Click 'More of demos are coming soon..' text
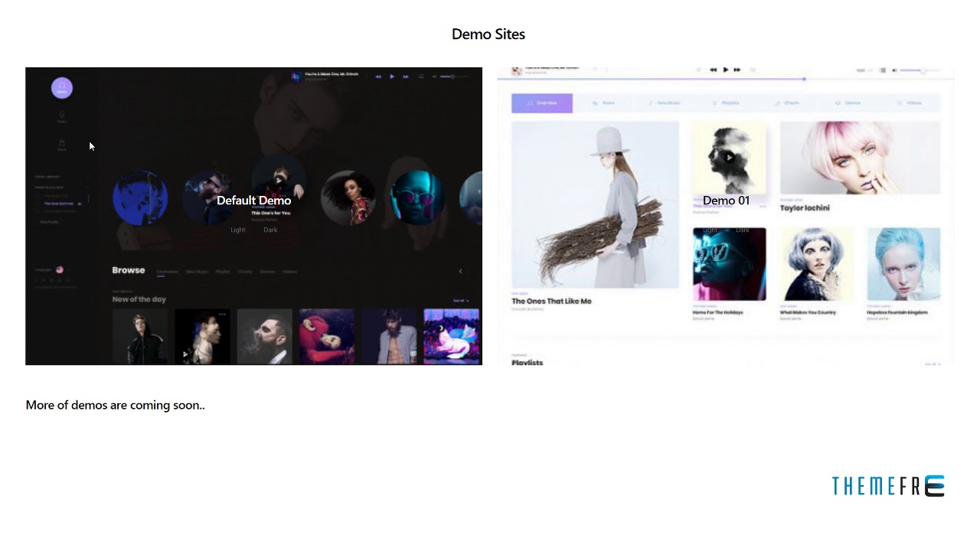The image size is (980, 551). [x=116, y=405]
